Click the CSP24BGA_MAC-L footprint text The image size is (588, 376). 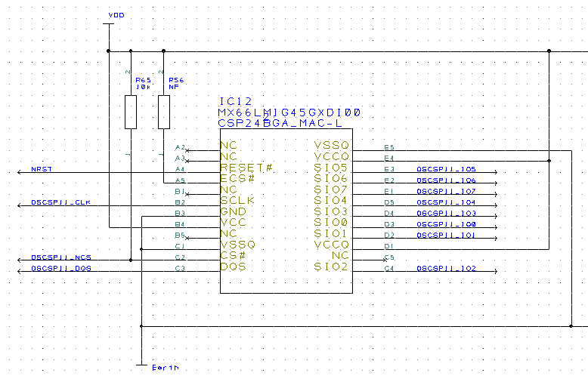point(280,123)
